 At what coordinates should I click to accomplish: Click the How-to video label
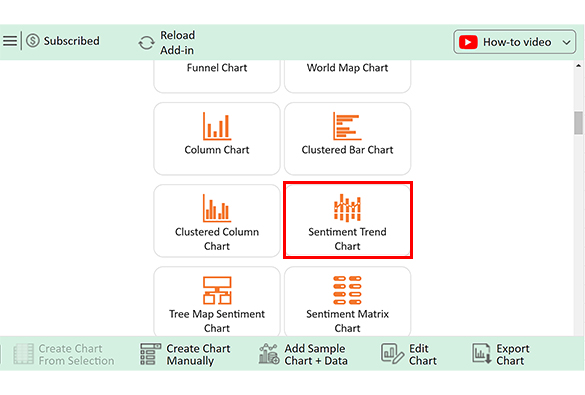[x=517, y=42]
